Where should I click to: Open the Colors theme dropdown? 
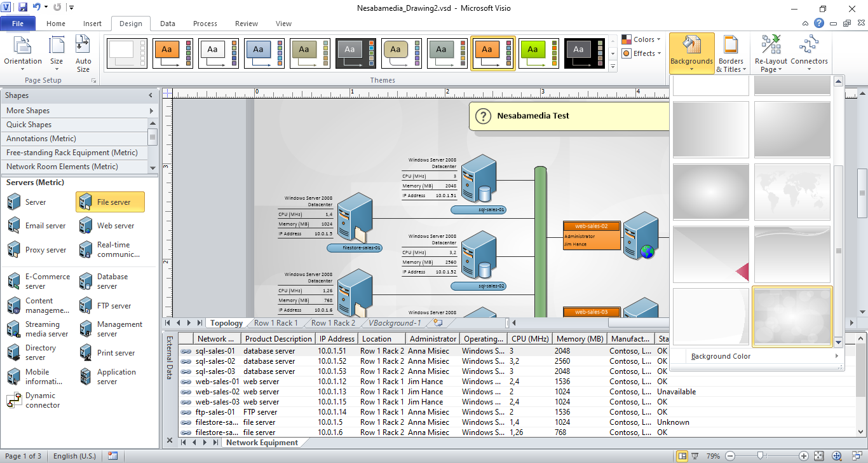point(642,39)
